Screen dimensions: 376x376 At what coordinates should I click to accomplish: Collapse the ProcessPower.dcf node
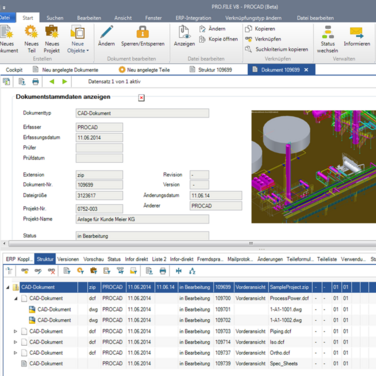[15, 298]
